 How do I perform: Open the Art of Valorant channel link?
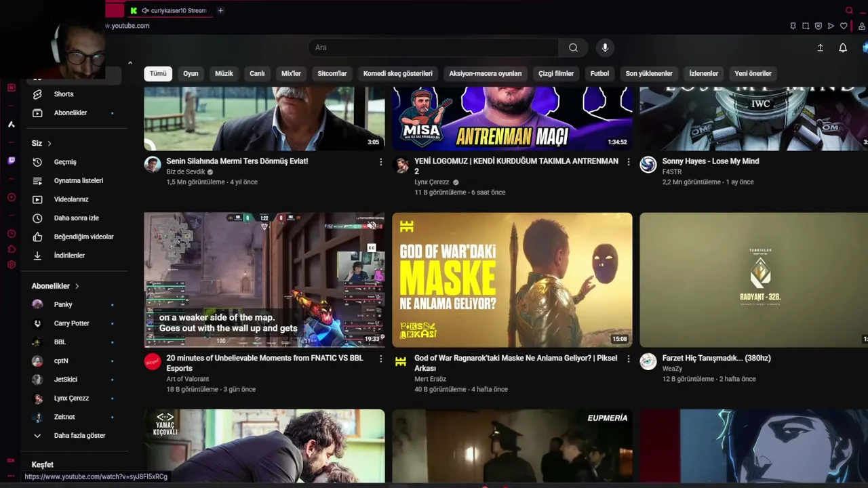pos(188,380)
